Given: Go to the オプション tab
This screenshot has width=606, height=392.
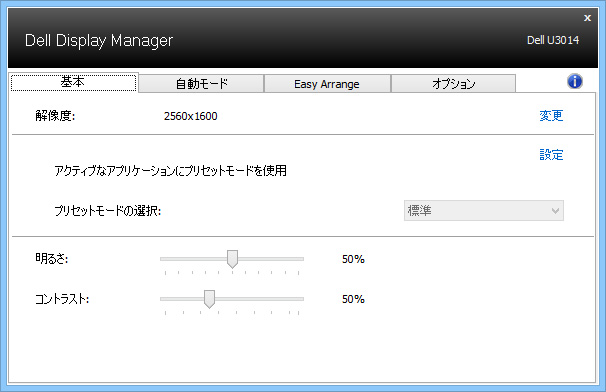Looking at the screenshot, I should (453, 84).
